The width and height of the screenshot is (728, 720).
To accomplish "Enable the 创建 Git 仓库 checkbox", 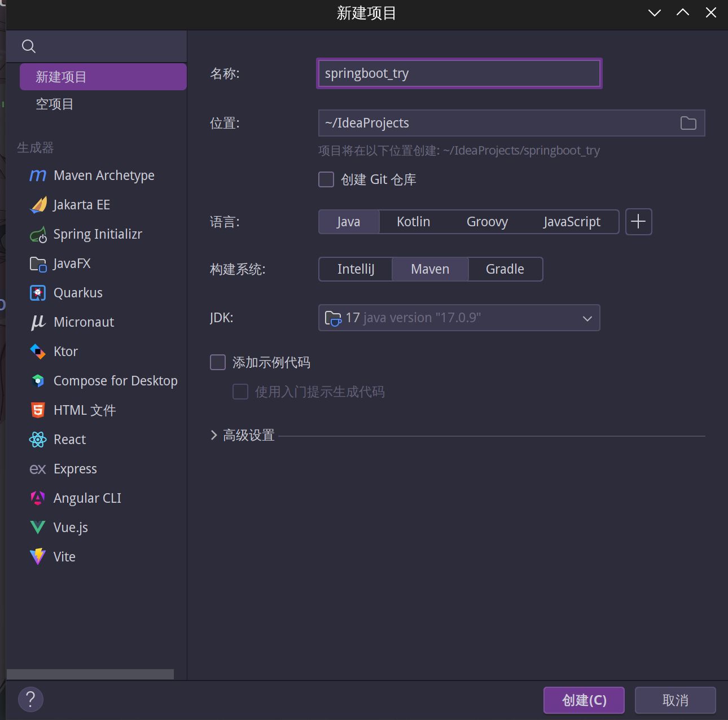I will coord(326,179).
